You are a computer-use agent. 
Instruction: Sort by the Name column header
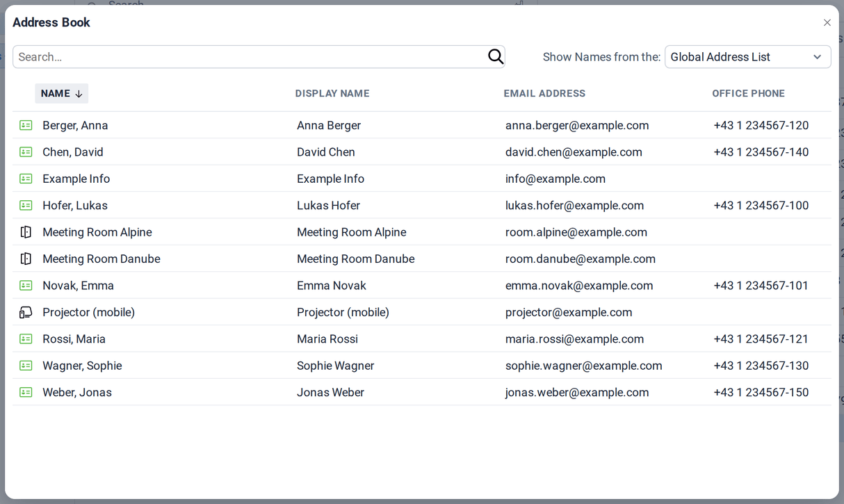(62, 94)
